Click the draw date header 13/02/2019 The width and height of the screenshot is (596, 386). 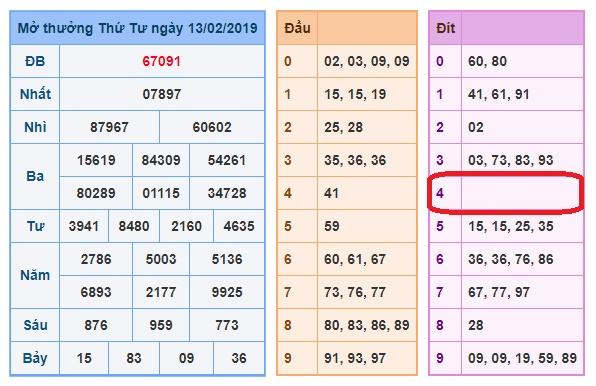[223, 28]
